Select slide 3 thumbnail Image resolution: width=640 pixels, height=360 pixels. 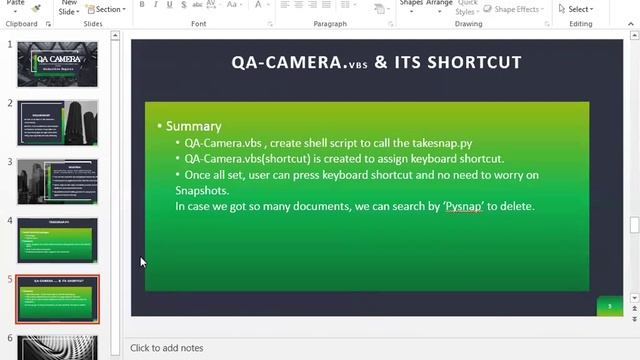[x=57, y=182]
